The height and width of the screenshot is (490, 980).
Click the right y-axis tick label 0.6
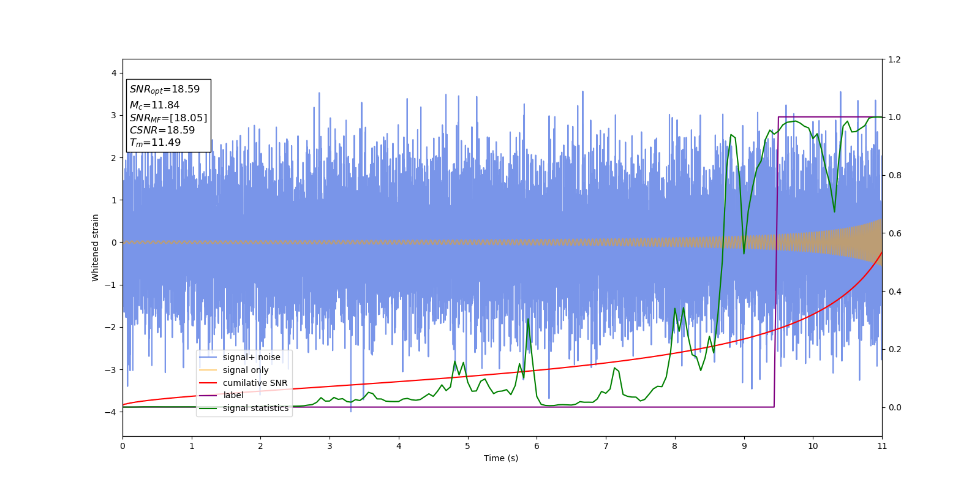894,233
